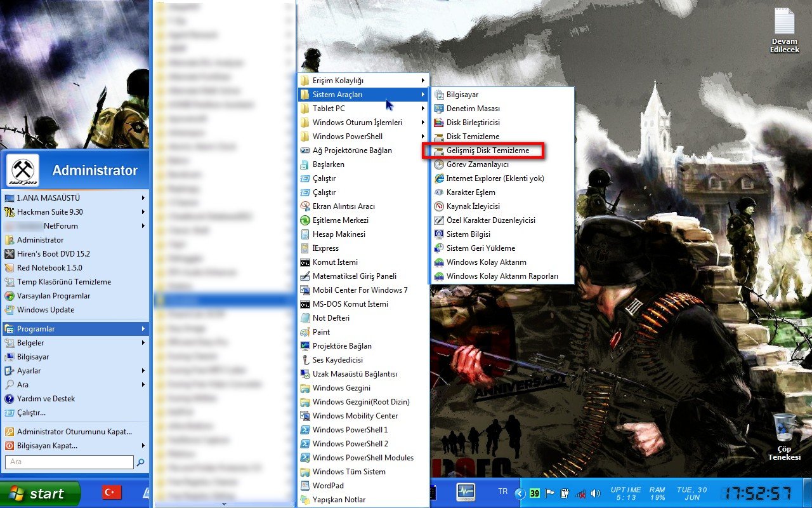Click the 17:52:57 digital clock
Viewport: 812px width, 508px height.
[759, 493]
